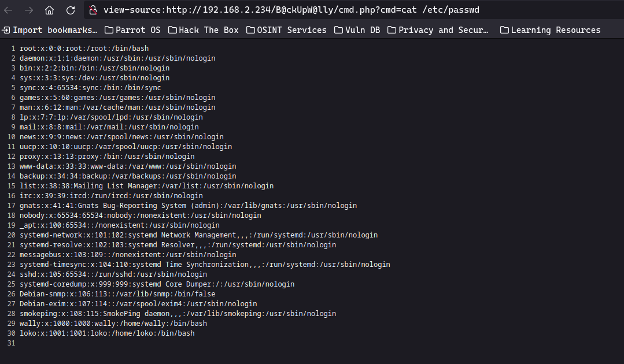Click the www-data account line
The height and width of the screenshot is (364, 624).
click(128, 166)
